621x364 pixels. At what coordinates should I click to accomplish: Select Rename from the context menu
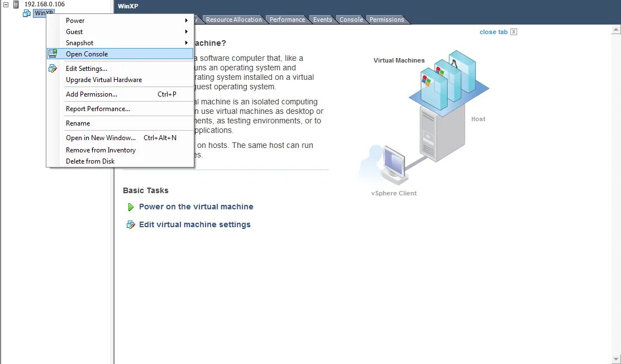point(79,123)
